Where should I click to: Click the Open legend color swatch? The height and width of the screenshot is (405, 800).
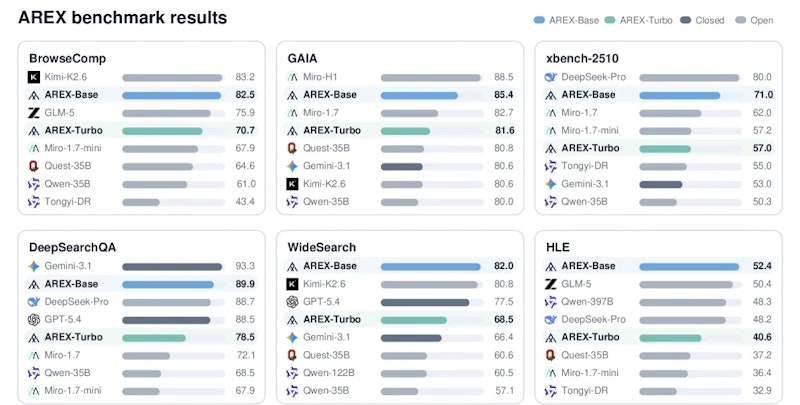[741, 20]
